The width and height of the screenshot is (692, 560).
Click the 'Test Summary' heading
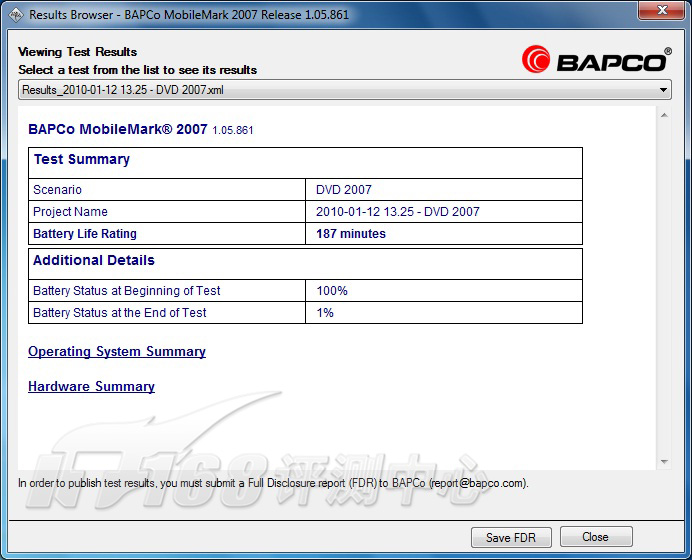click(82, 159)
